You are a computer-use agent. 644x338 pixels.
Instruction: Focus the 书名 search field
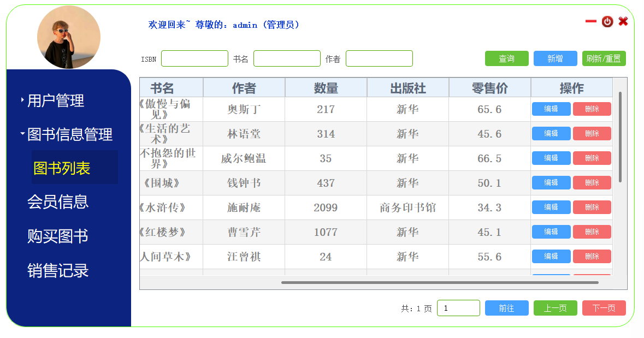(287, 58)
